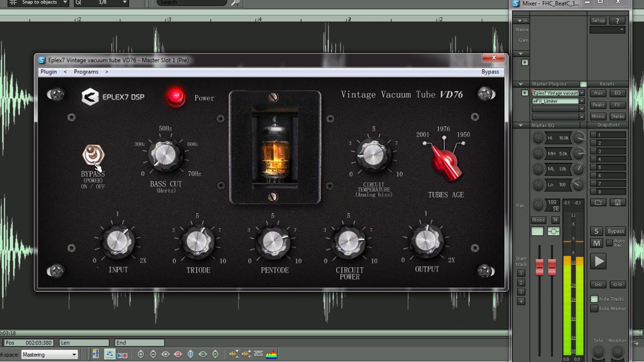Open the Workspace Mastering dropdown
644x362 pixels.
click(x=49, y=354)
